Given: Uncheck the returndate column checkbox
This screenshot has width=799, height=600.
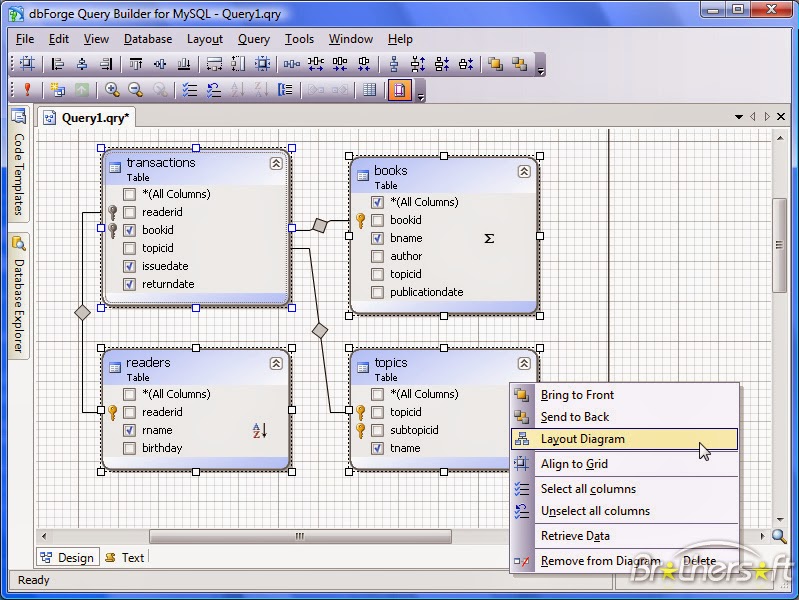Looking at the screenshot, I should (x=129, y=284).
